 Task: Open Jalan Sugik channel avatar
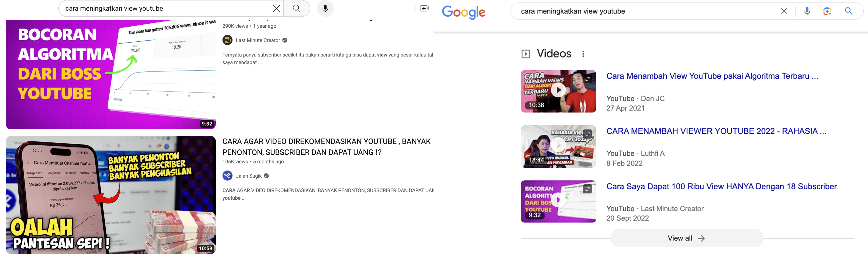227,176
